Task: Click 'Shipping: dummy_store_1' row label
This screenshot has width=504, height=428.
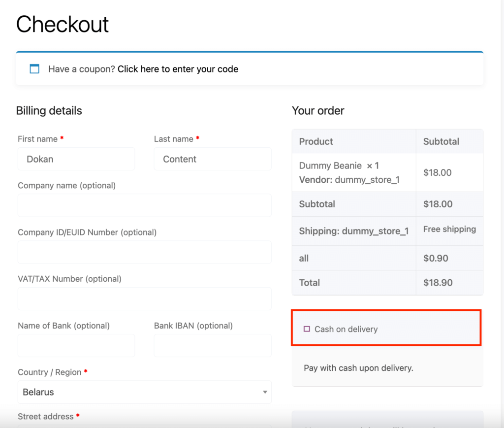Action: point(353,231)
